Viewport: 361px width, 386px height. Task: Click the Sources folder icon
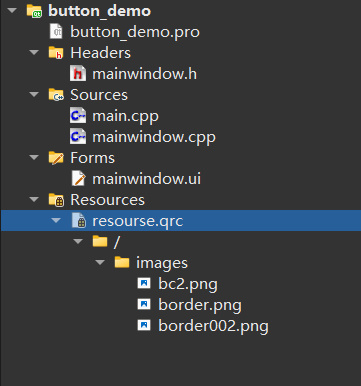pos(56,95)
